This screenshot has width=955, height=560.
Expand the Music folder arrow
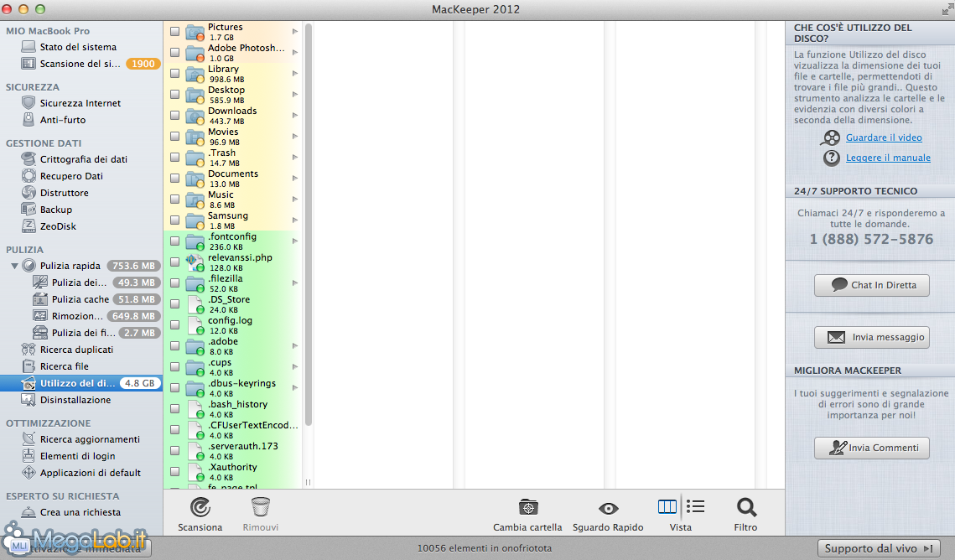coord(295,199)
